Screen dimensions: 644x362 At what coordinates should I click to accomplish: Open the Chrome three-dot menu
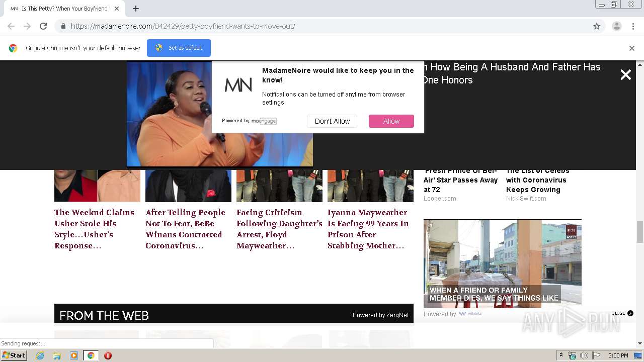pyautogui.click(x=633, y=26)
